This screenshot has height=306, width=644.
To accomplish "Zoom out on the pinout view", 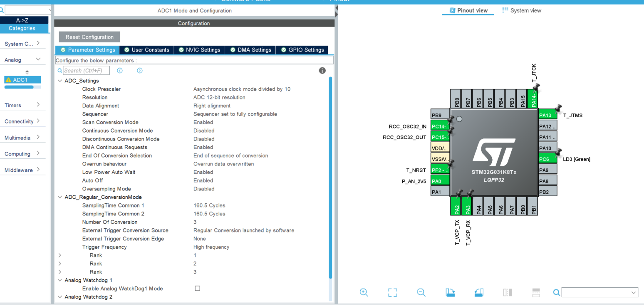I will (x=421, y=292).
